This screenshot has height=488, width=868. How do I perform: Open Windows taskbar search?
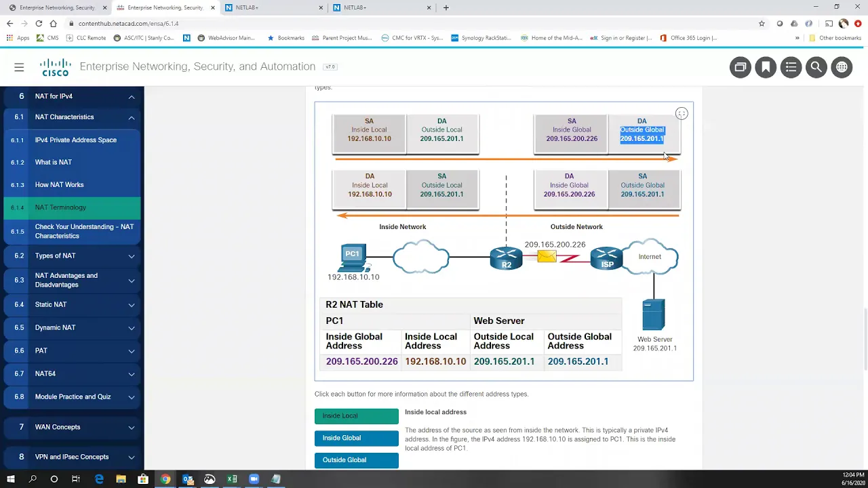coord(32,479)
